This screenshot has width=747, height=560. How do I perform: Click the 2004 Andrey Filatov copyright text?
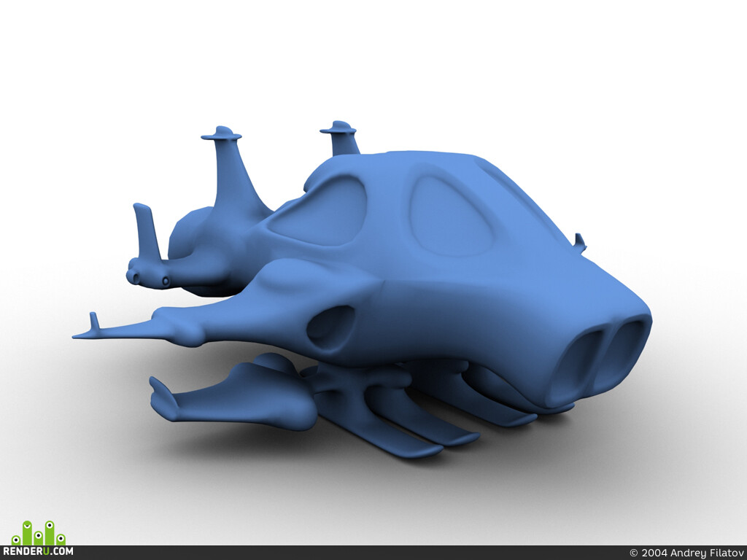(x=686, y=553)
